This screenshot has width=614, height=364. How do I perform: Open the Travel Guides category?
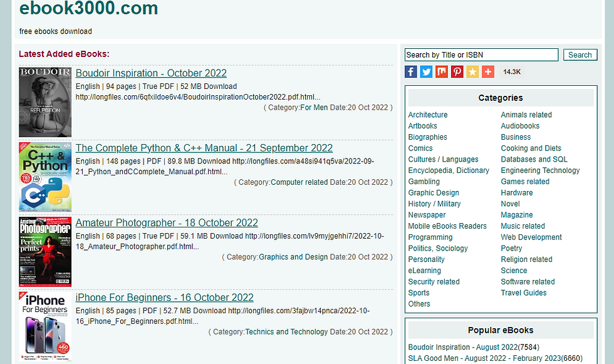(x=524, y=293)
